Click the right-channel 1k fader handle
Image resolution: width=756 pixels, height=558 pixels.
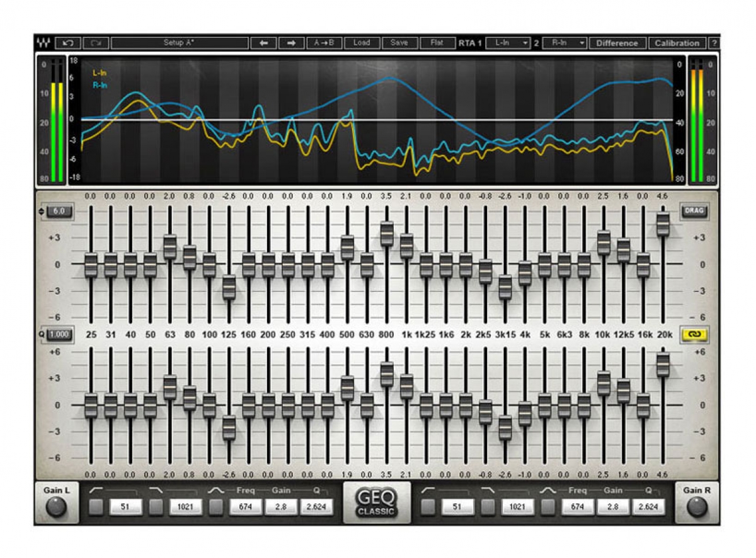[406, 386]
